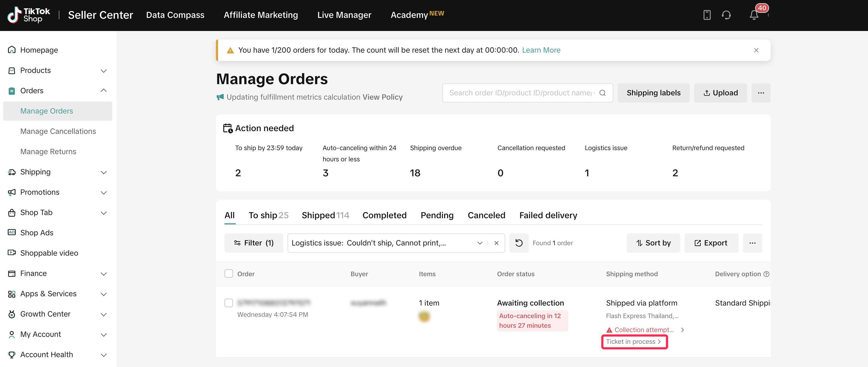Open the Learn More link

pos(541,50)
